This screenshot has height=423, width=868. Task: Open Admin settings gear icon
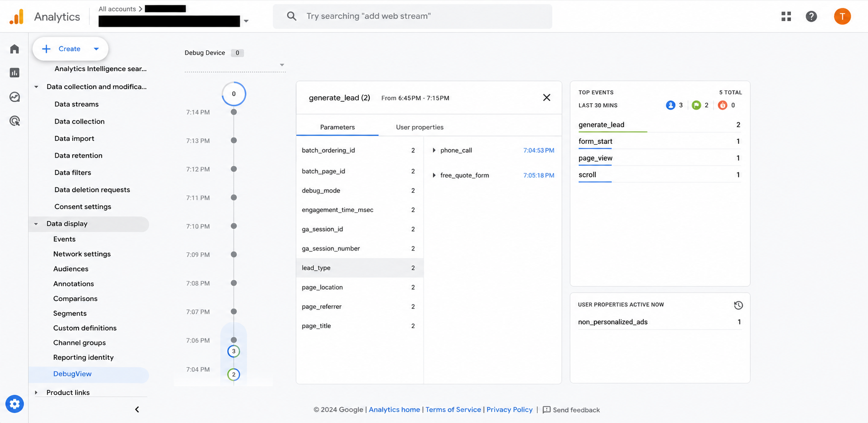pyautogui.click(x=14, y=404)
